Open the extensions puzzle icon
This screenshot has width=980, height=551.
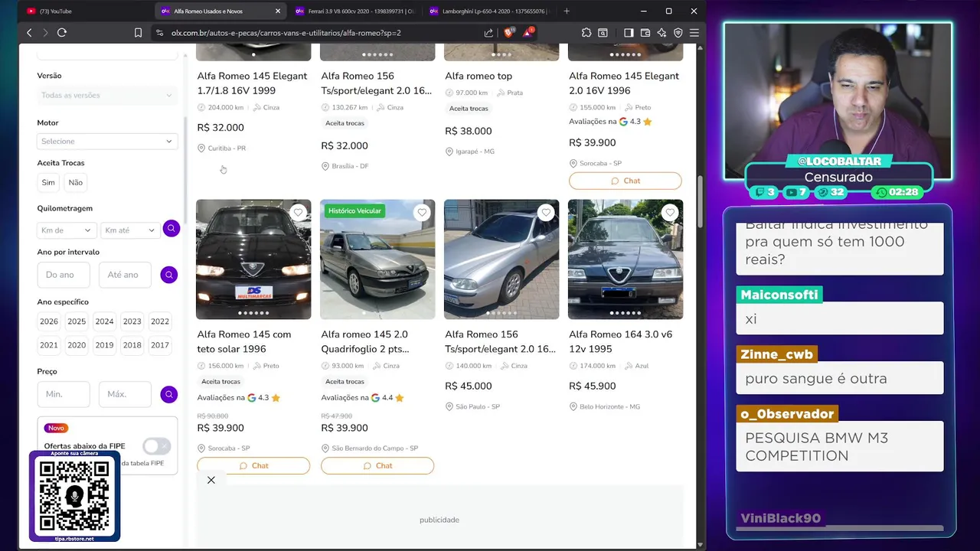[x=586, y=33]
